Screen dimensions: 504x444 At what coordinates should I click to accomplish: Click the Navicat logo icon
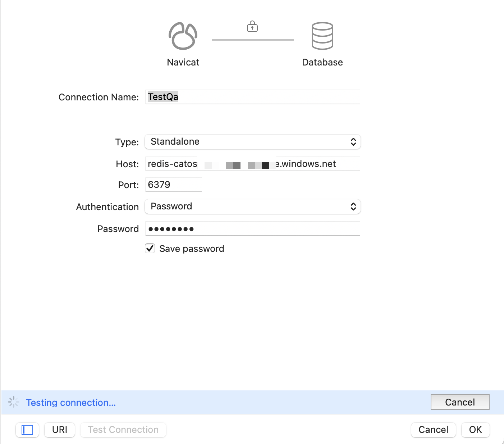click(x=183, y=36)
